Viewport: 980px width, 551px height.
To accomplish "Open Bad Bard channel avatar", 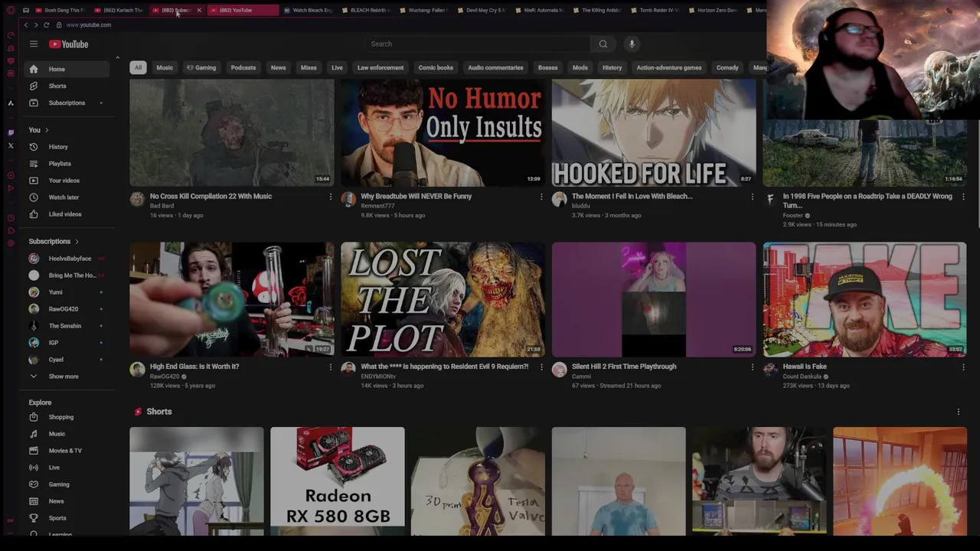I will (x=137, y=200).
